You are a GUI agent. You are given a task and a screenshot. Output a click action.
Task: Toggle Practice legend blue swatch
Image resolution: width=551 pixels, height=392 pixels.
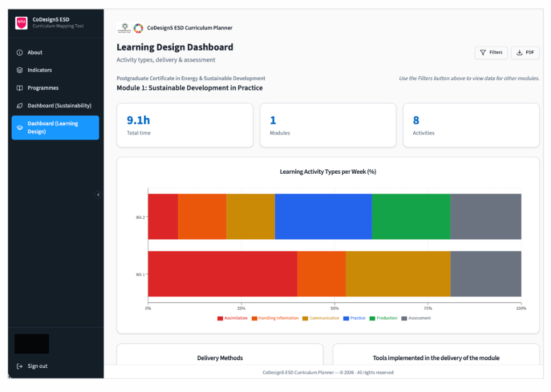(346, 318)
